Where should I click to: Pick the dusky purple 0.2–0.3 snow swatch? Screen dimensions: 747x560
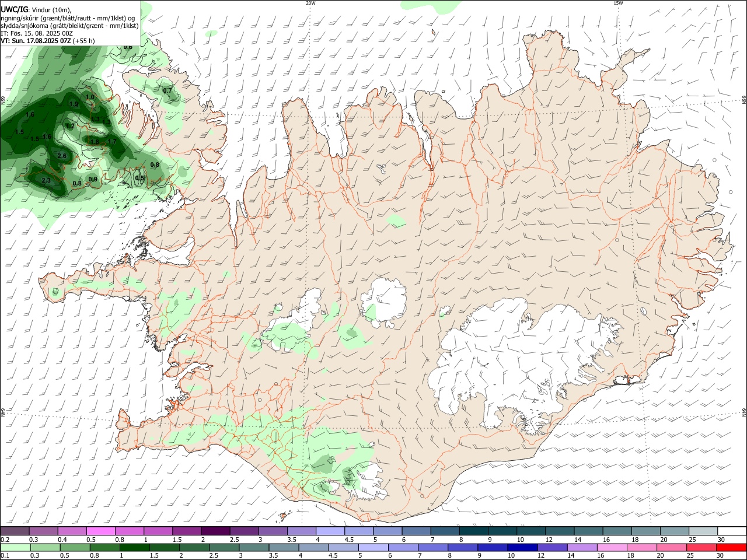[x=14, y=531]
